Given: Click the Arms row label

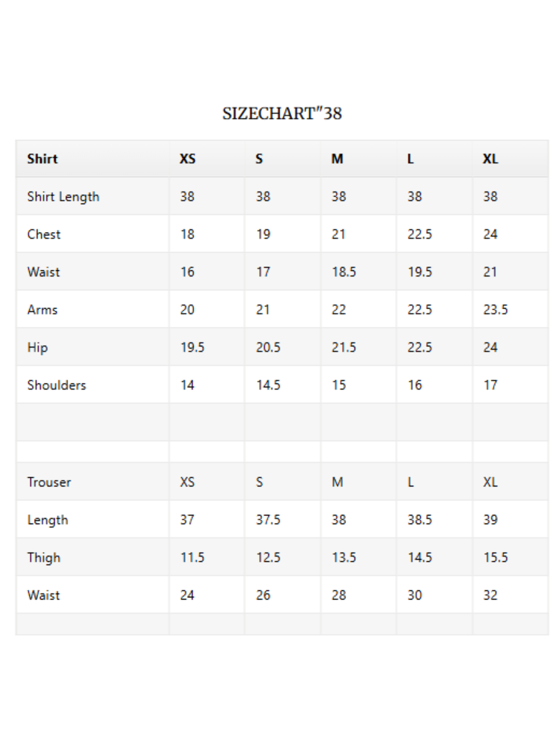Looking at the screenshot, I should [43, 310].
